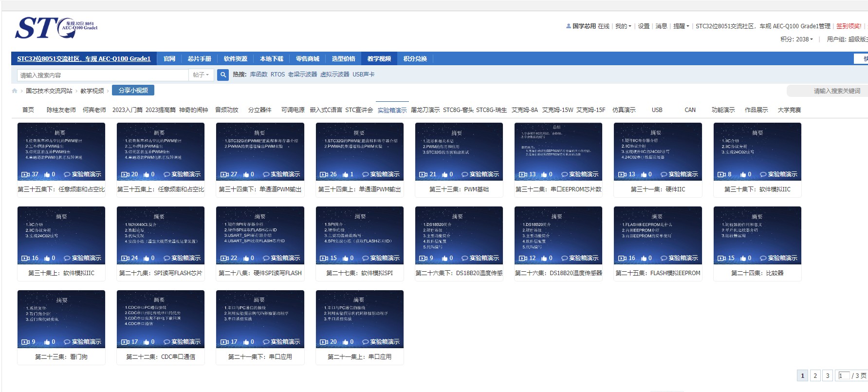Select the 教学视频 navigation tab
The width and height of the screenshot is (868, 392).
click(379, 59)
